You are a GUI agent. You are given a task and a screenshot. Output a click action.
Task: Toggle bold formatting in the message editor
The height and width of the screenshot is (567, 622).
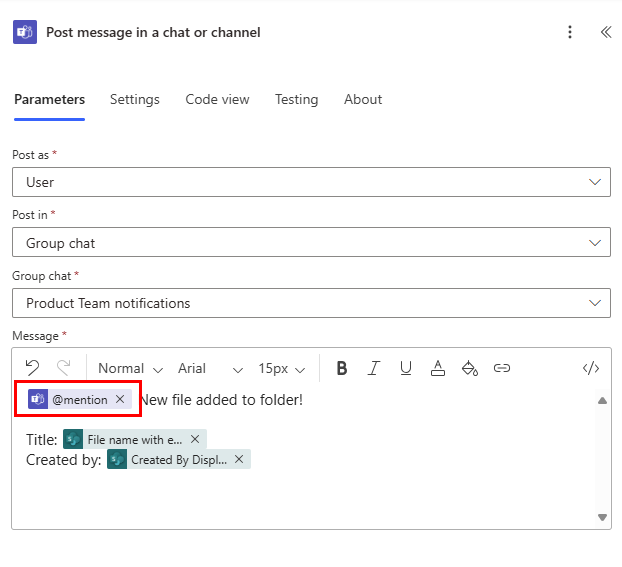342,368
